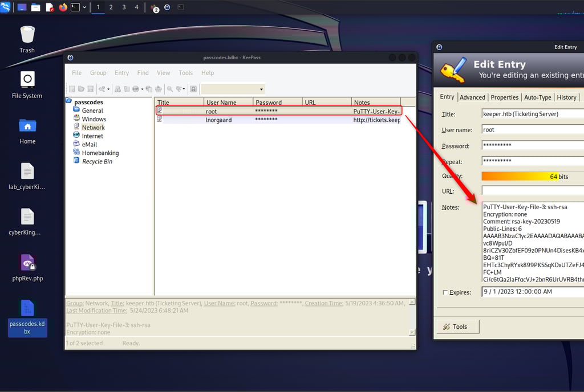Switch to Auto-Type tab in Edit Entry
584x392 pixels.
coord(537,97)
